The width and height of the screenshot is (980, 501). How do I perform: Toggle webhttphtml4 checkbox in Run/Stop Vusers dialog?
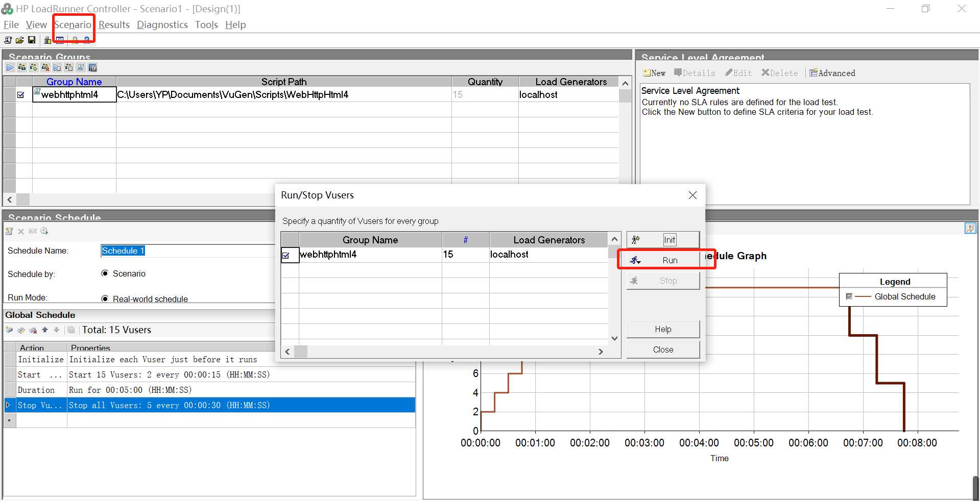(286, 255)
